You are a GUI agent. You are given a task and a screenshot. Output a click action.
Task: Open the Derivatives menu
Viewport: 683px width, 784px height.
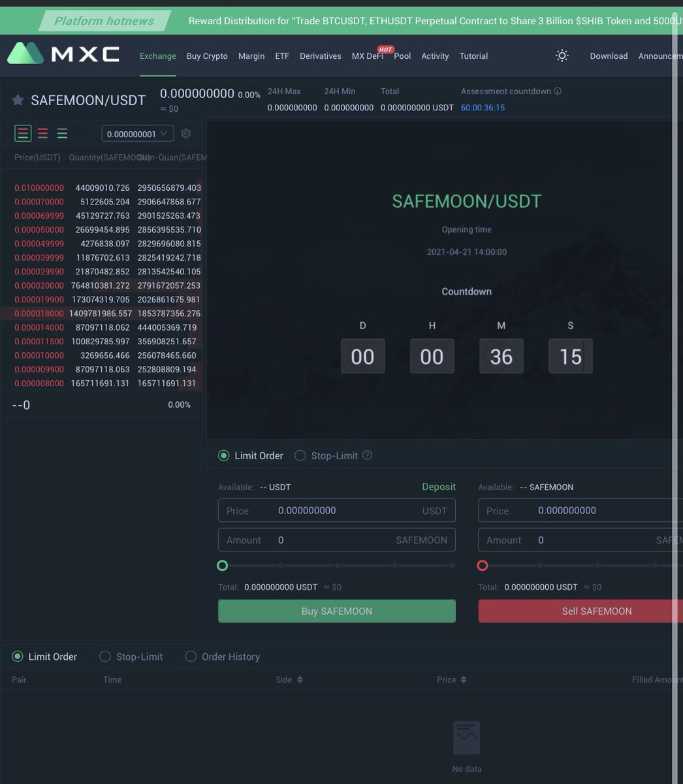(x=321, y=56)
